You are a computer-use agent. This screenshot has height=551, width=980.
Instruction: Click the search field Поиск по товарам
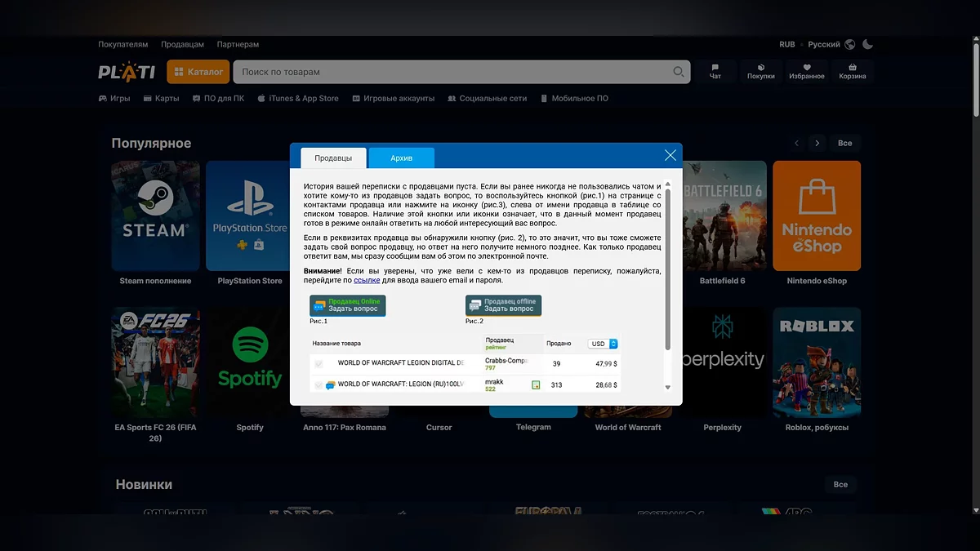pyautogui.click(x=461, y=72)
